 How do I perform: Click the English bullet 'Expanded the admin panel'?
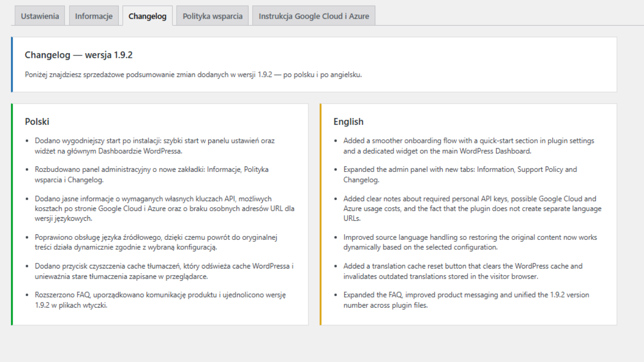[460, 174]
